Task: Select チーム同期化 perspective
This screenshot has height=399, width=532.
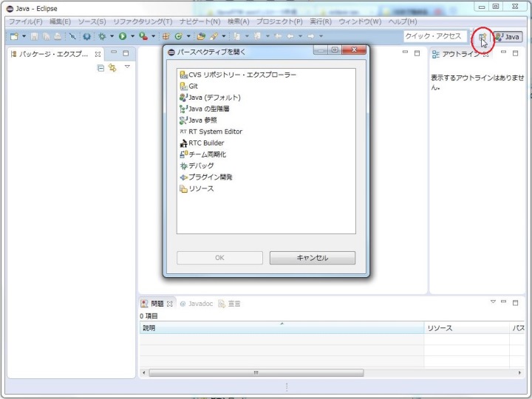Action: coord(202,154)
